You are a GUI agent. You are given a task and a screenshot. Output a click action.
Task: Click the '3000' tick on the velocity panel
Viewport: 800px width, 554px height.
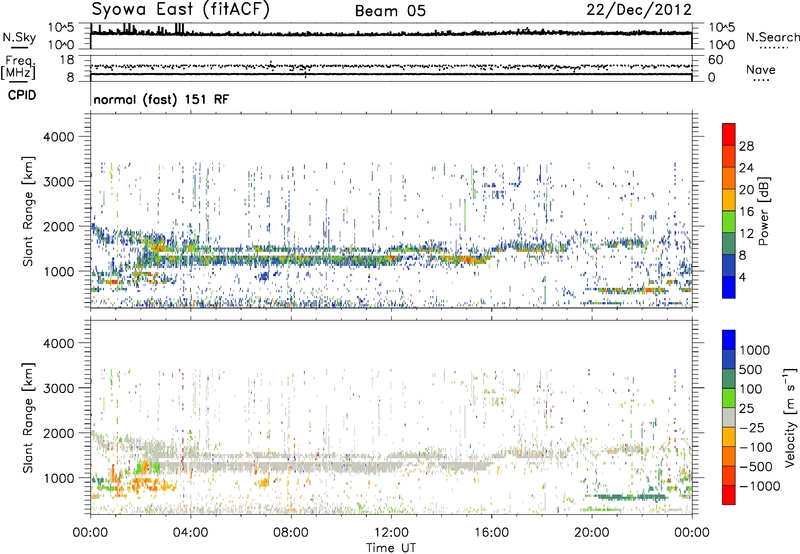[x=58, y=388]
